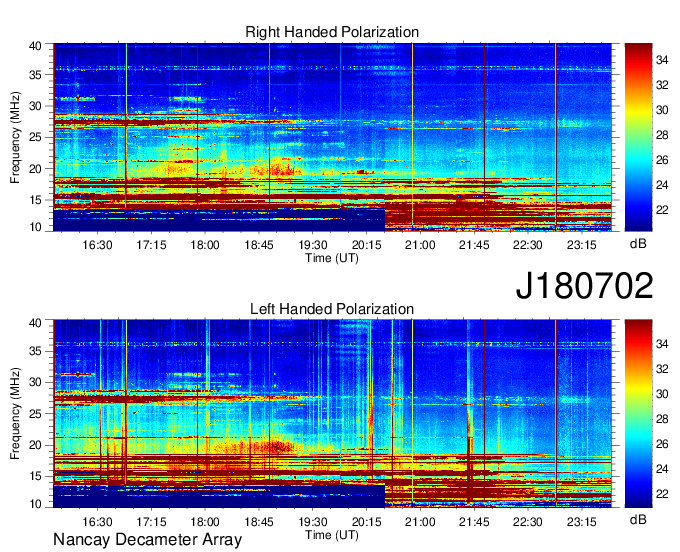680x552 pixels.
Task: Select the J180702 observation label
Action: [584, 286]
